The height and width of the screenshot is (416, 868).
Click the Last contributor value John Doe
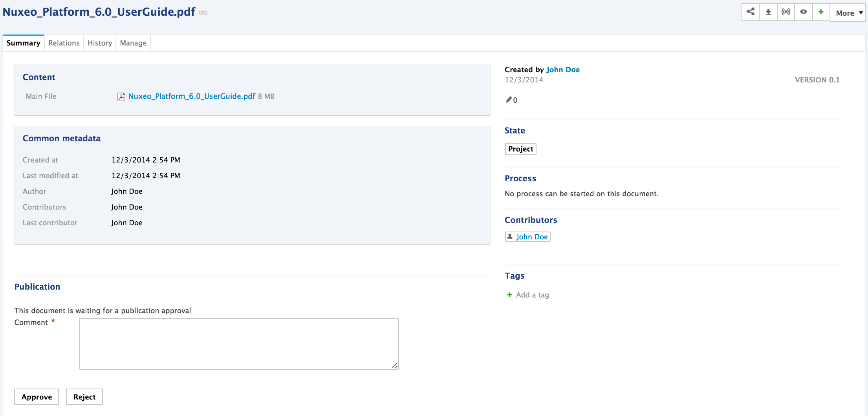(126, 223)
